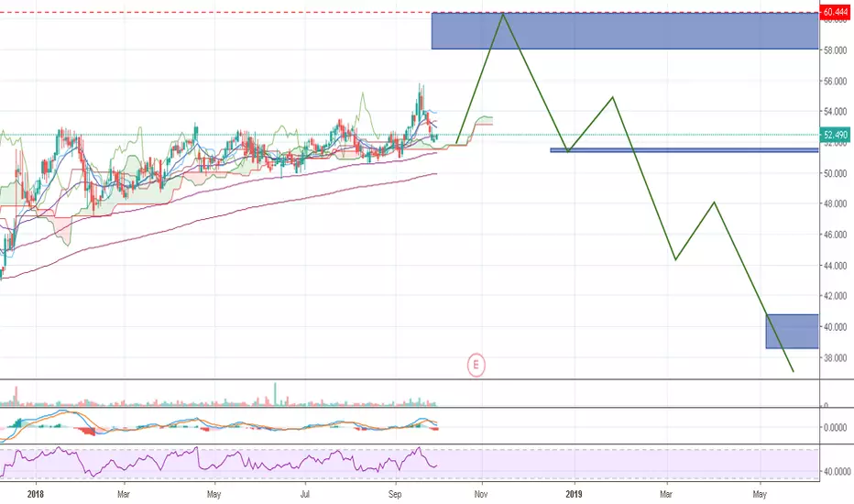The height and width of the screenshot is (504, 854).
Task: Click the 48.000 price axis label
Action: 835,203
